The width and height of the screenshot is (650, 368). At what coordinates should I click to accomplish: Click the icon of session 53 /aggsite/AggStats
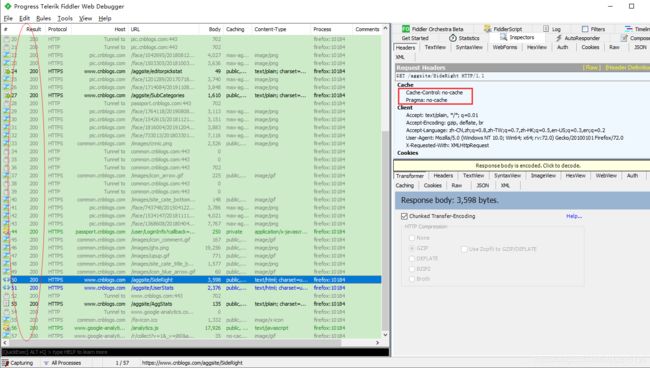(x=6, y=304)
